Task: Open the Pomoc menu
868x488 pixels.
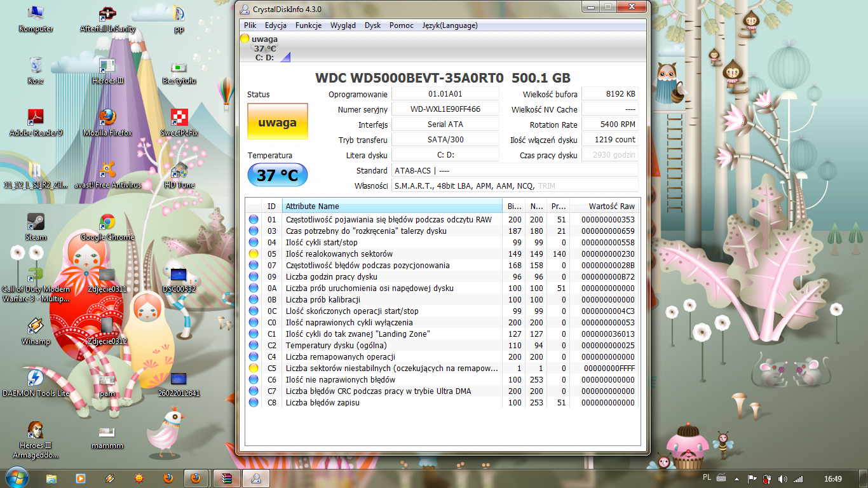Action: point(402,25)
